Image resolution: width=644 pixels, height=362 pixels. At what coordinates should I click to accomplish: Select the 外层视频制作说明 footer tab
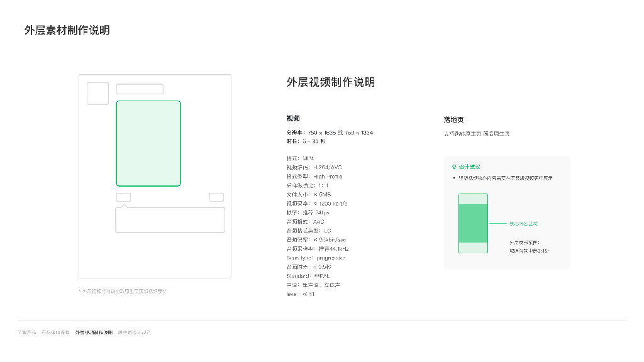pos(94,332)
